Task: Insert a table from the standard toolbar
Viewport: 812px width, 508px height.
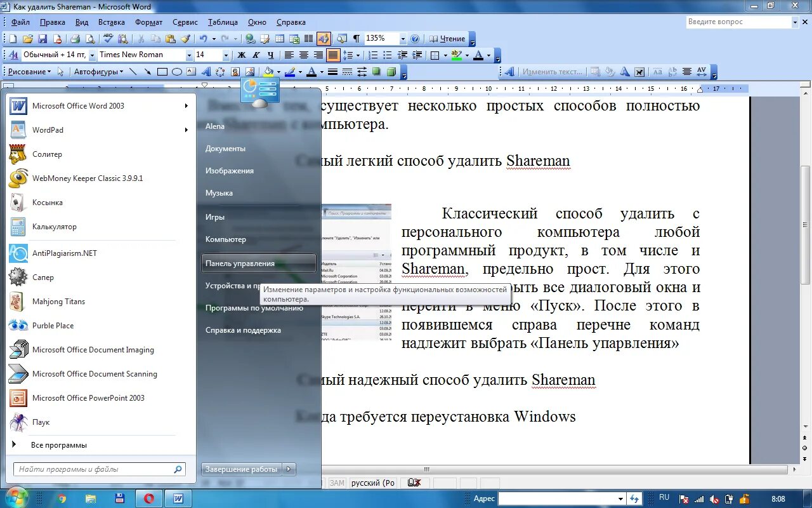Action: (280, 39)
